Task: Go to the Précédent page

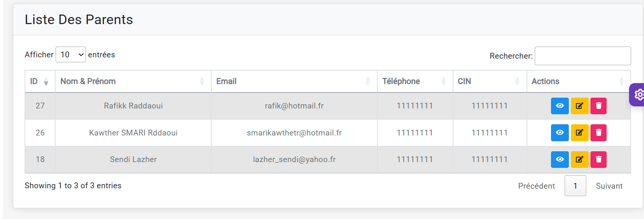Action: [x=536, y=186]
